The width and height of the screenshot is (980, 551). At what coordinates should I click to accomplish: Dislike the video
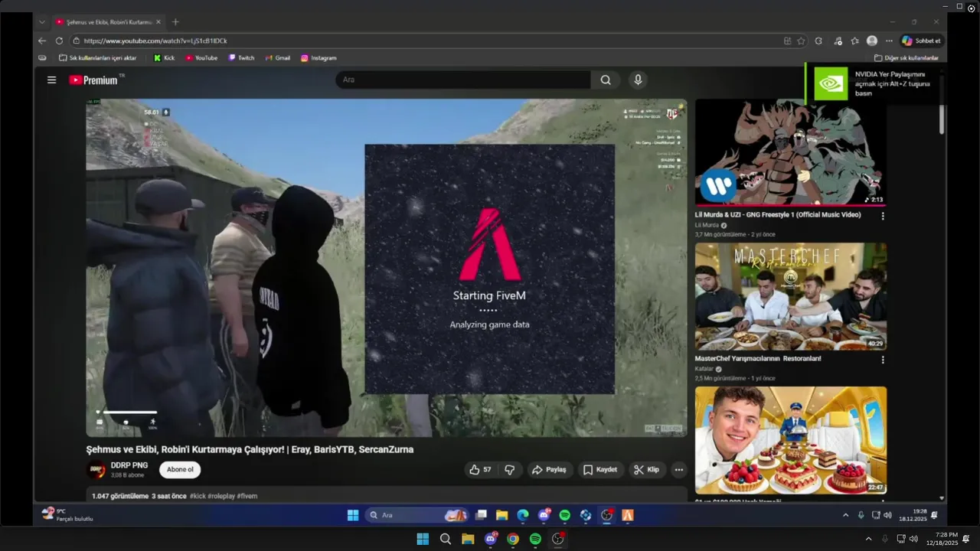pos(510,470)
